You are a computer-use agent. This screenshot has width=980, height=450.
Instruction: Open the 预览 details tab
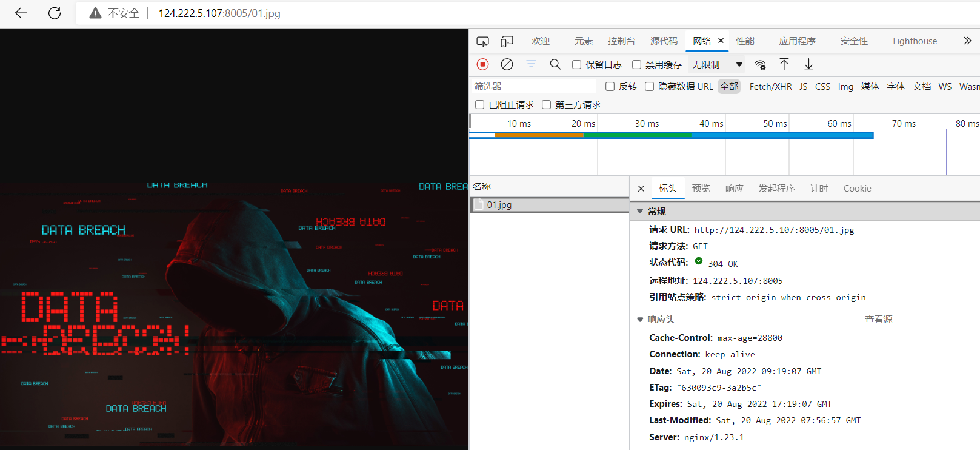(701, 189)
